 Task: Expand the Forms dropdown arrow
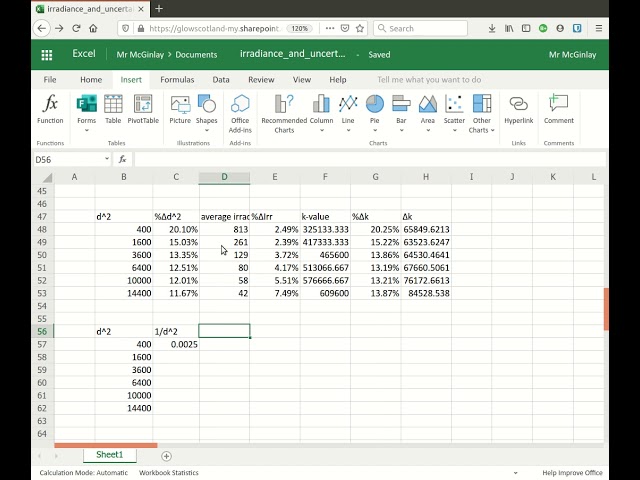(x=87, y=131)
